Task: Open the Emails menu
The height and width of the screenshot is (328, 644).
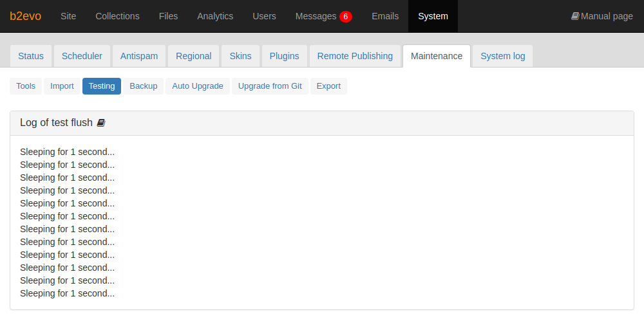Action: click(x=385, y=16)
